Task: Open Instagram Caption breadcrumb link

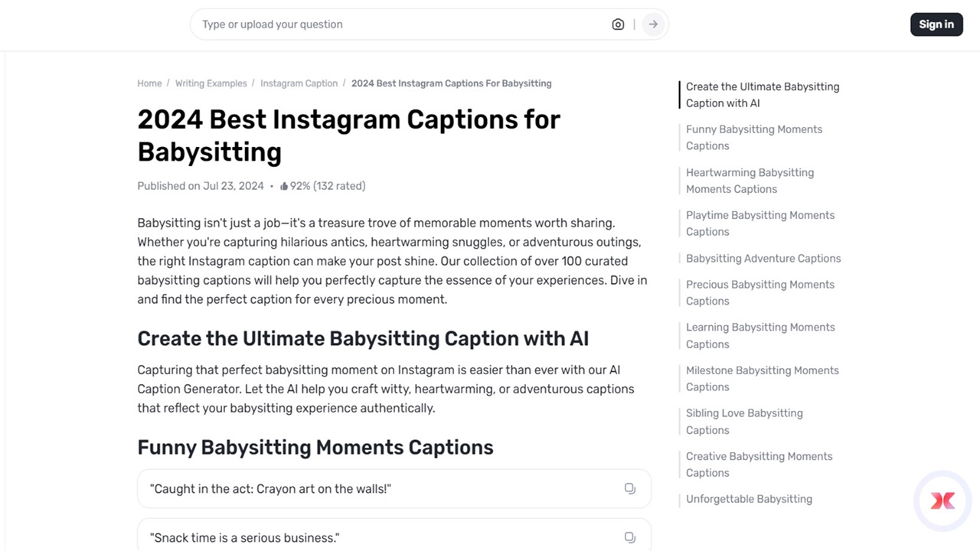Action: click(299, 83)
